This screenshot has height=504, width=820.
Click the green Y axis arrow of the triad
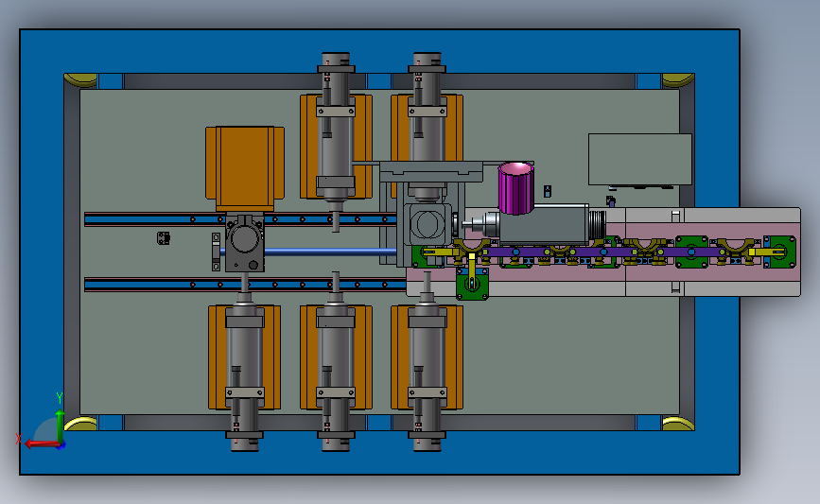pos(60,425)
